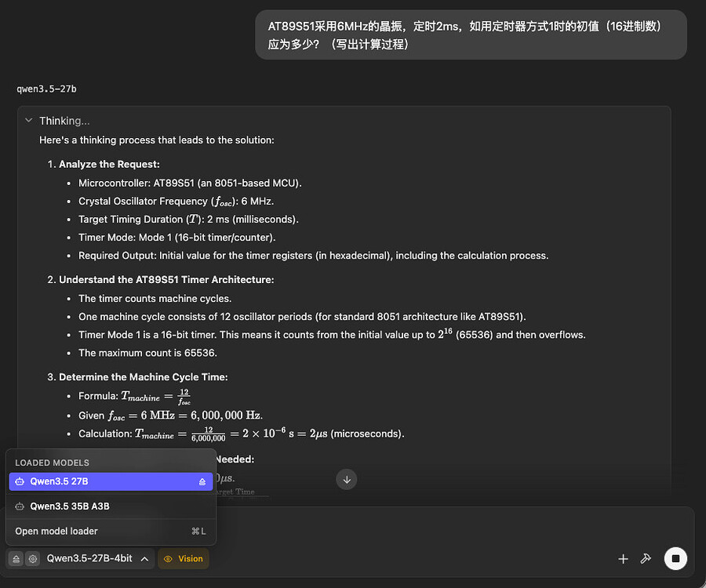Click eject icon beside Qwen3.5-27B-4bit selector

[16, 559]
